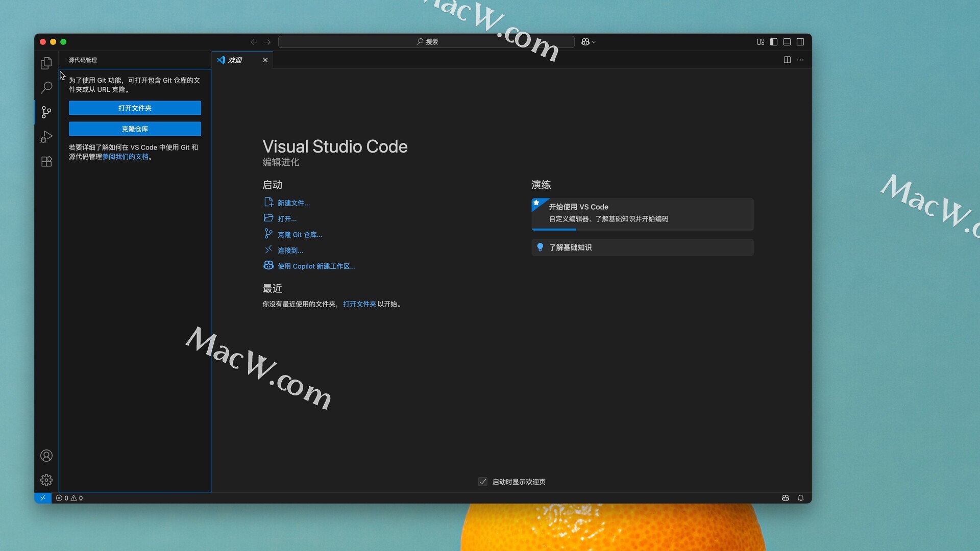This screenshot has width=980, height=551.
Task: Toggle the secondary side bar
Action: pyautogui.click(x=800, y=42)
